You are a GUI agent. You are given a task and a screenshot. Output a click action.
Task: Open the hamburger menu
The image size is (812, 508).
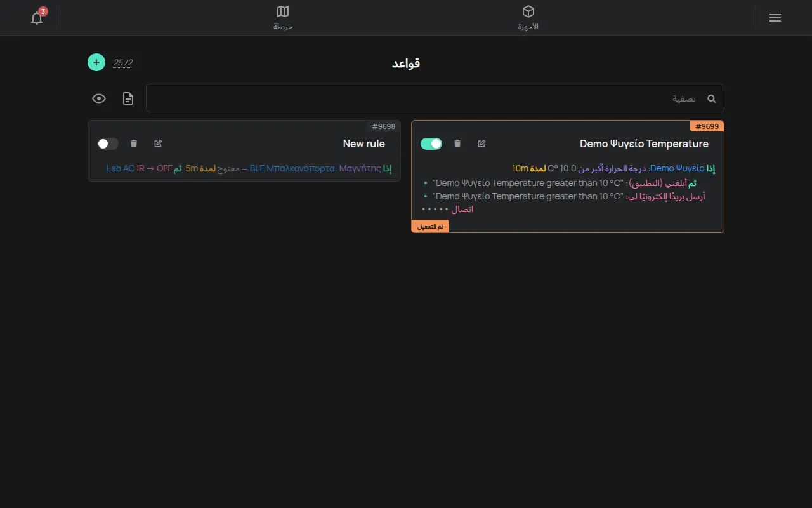coord(775,18)
